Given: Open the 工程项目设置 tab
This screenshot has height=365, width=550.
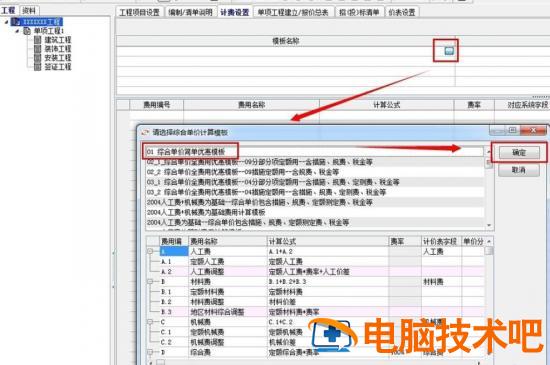Looking at the screenshot, I should [139, 12].
